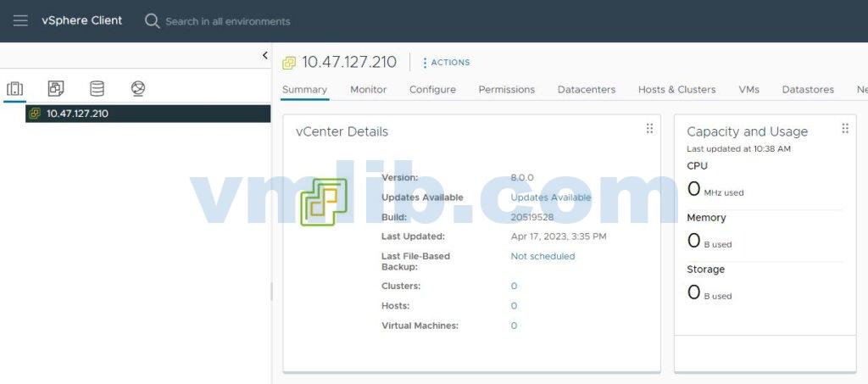
Task: Select 10.47.127.210 in the inventory tree
Action: [147, 114]
